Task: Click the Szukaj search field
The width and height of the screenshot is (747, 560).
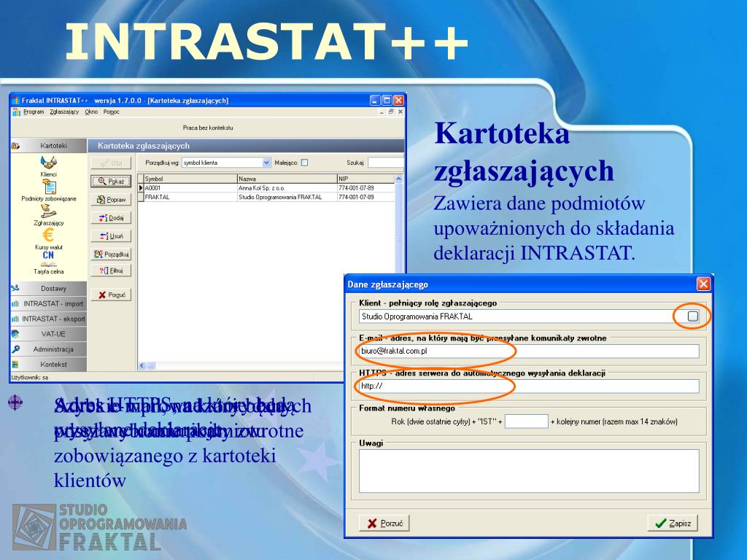Action: 385,163
